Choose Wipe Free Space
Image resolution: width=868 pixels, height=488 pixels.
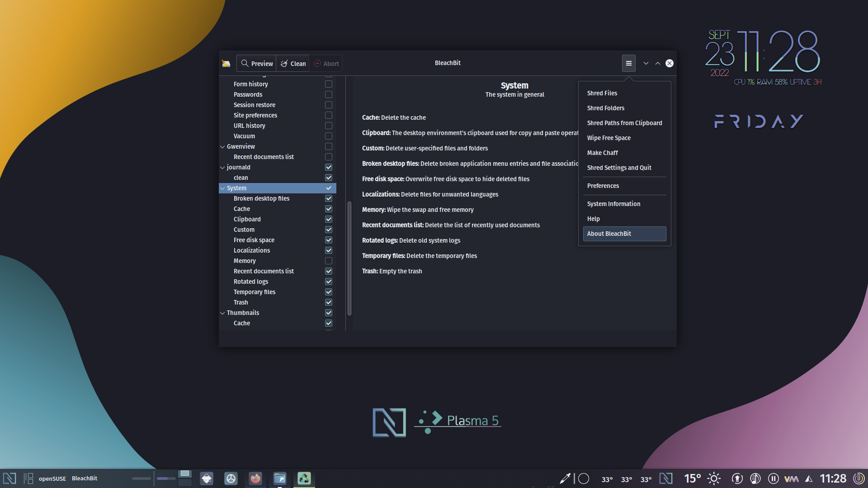624,138
